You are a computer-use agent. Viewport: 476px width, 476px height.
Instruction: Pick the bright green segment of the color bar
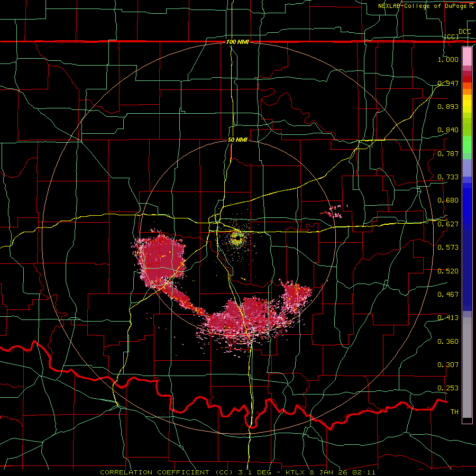coord(467,144)
